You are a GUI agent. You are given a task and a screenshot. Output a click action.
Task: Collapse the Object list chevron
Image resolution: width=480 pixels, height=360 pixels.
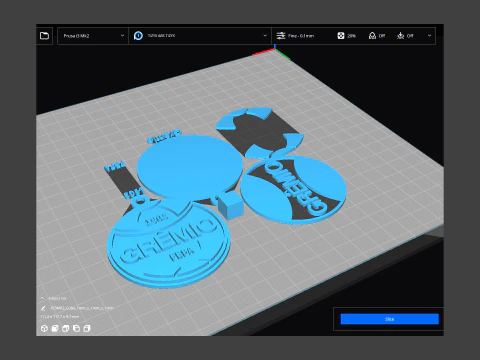click(x=42, y=298)
